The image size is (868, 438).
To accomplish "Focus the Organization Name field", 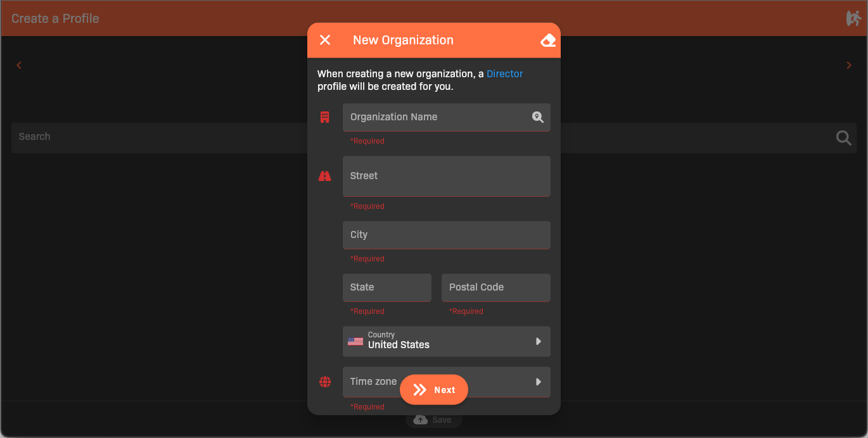I will pyautogui.click(x=437, y=117).
